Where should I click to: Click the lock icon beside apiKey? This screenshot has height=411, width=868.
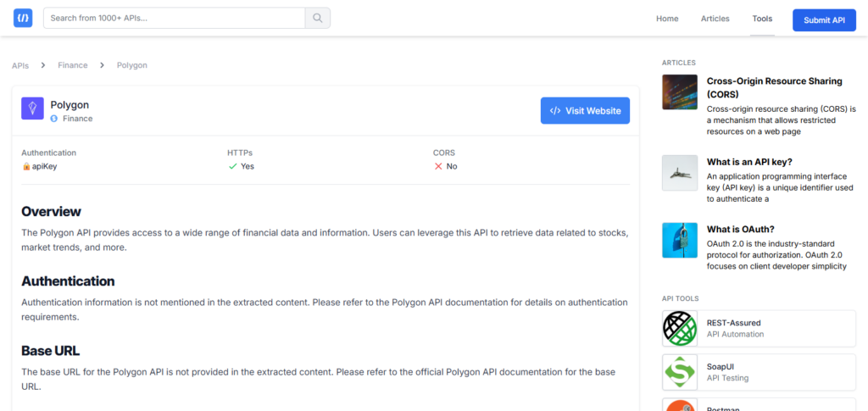click(26, 166)
